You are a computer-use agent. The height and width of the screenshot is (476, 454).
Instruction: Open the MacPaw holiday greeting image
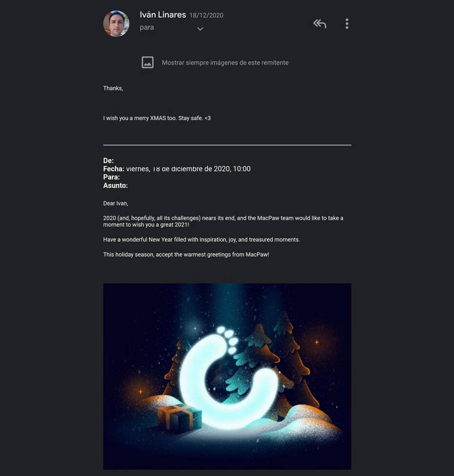point(227,376)
